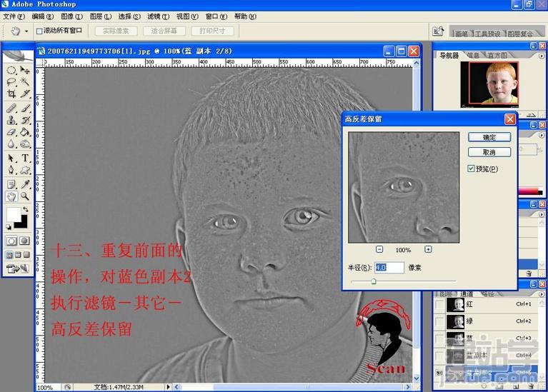
Task: Select the Notes tool
Action: tap(11, 184)
